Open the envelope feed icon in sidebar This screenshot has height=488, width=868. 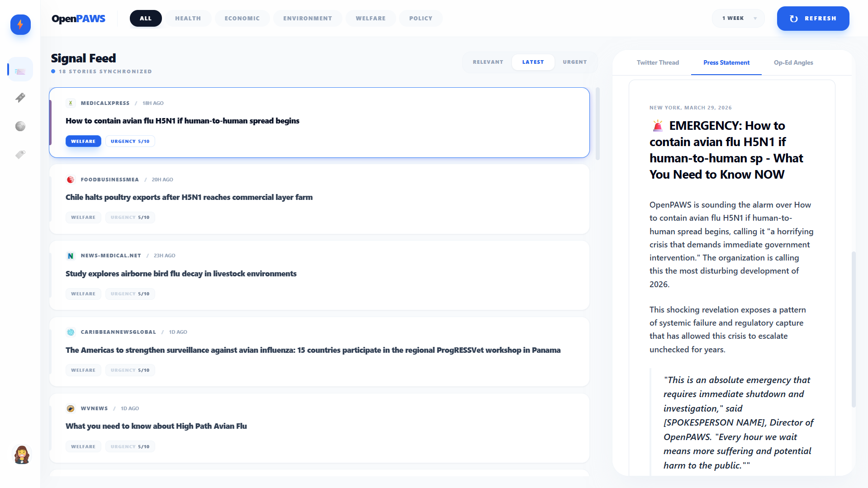click(20, 71)
